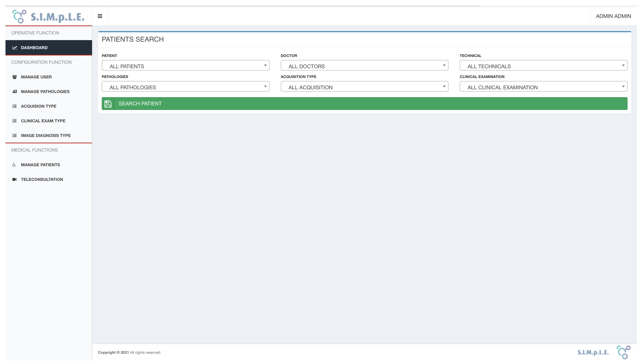Go to Manage Patients menu item
642x364 pixels.
tap(40, 165)
